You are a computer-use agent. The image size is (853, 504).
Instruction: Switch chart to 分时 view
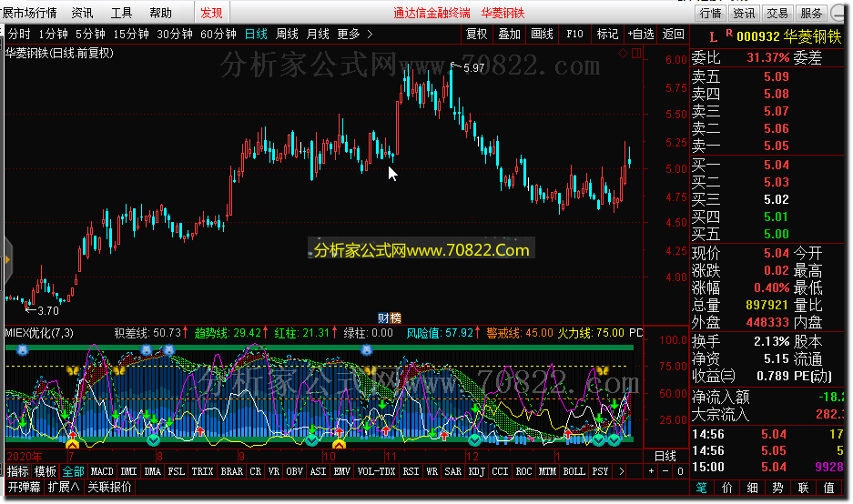[19, 35]
